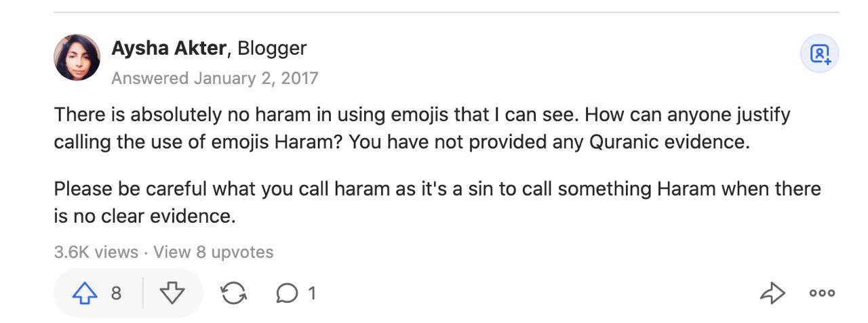Click the upvote count number 8
Image resolution: width=868 pixels, height=323 pixels.
(x=116, y=293)
